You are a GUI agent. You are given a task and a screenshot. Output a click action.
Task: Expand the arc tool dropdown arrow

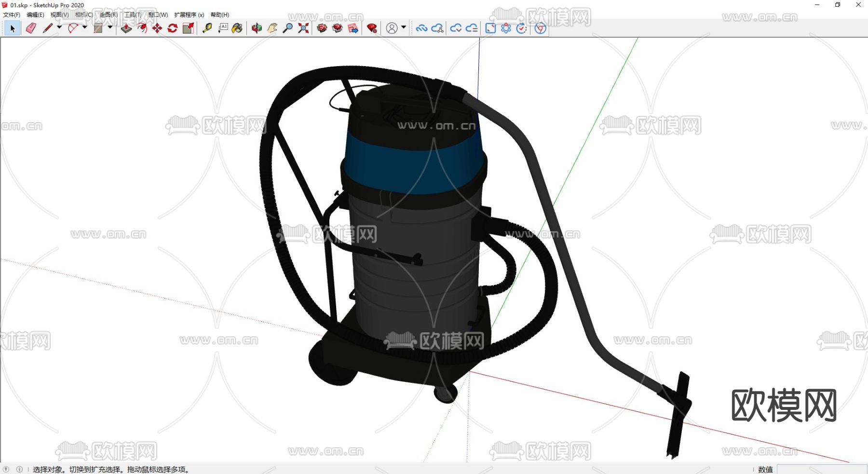[85, 27]
